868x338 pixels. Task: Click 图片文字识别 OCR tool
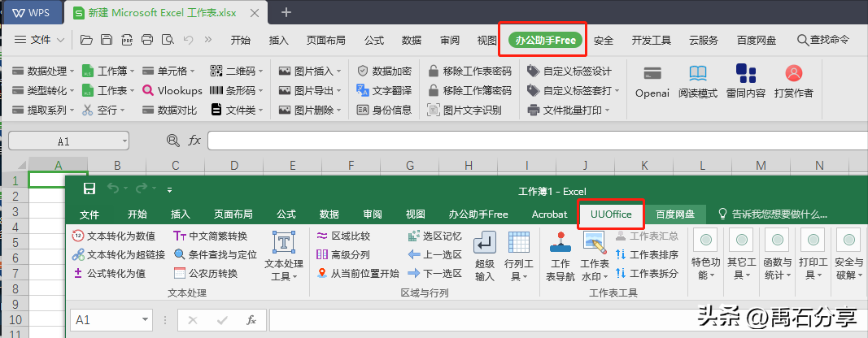(465, 110)
